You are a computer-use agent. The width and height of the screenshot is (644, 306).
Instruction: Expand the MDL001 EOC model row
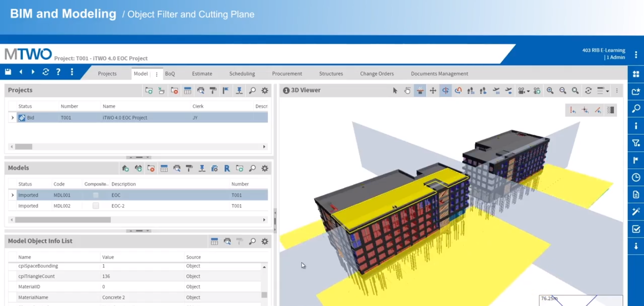[x=13, y=195]
